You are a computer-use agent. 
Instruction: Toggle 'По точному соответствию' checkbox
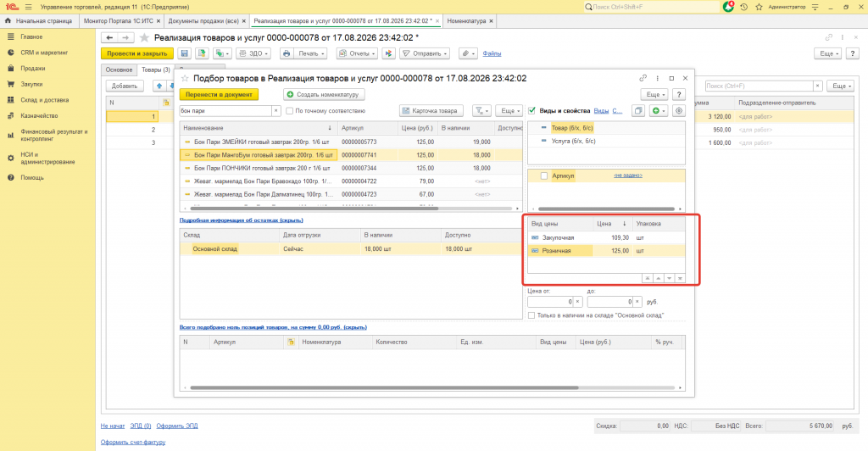click(289, 111)
